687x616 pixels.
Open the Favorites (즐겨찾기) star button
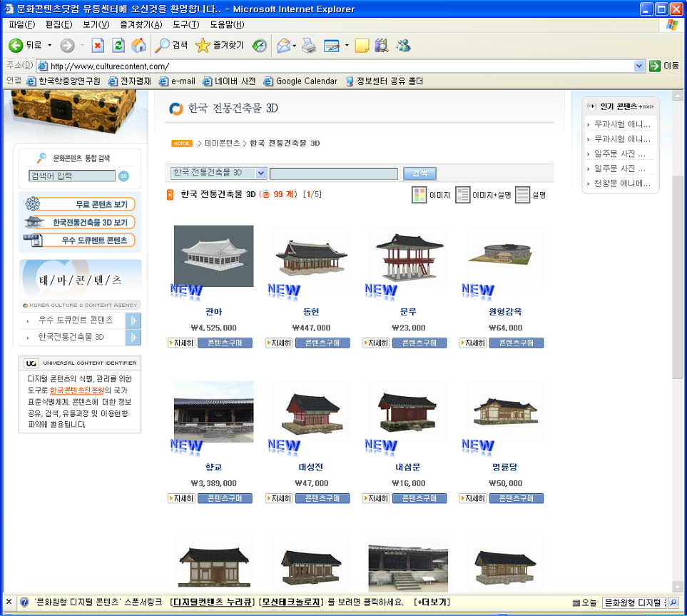219,45
